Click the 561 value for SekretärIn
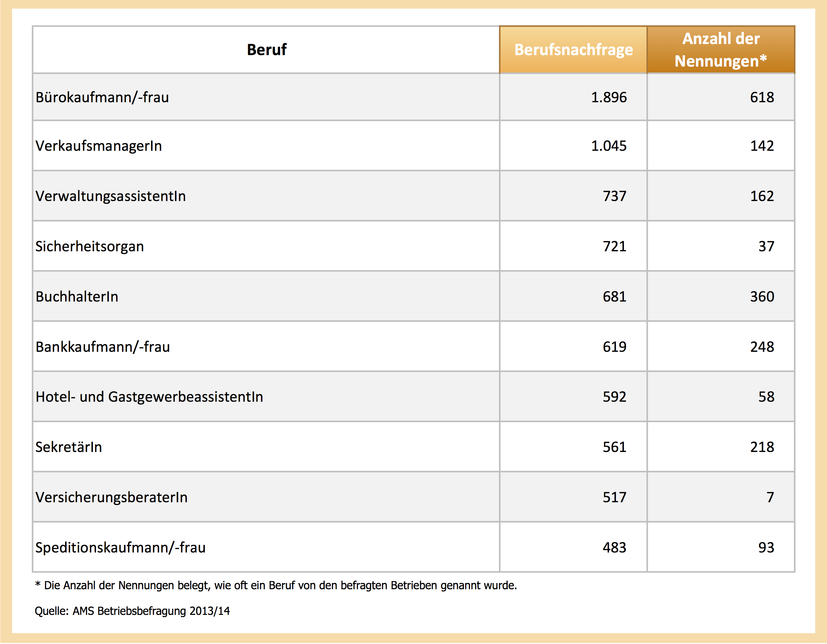 pyautogui.click(x=614, y=447)
